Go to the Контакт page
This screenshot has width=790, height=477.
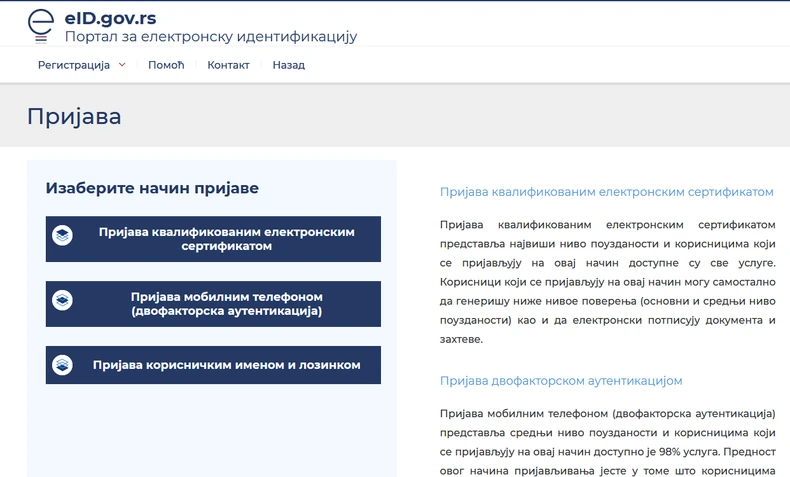228,65
